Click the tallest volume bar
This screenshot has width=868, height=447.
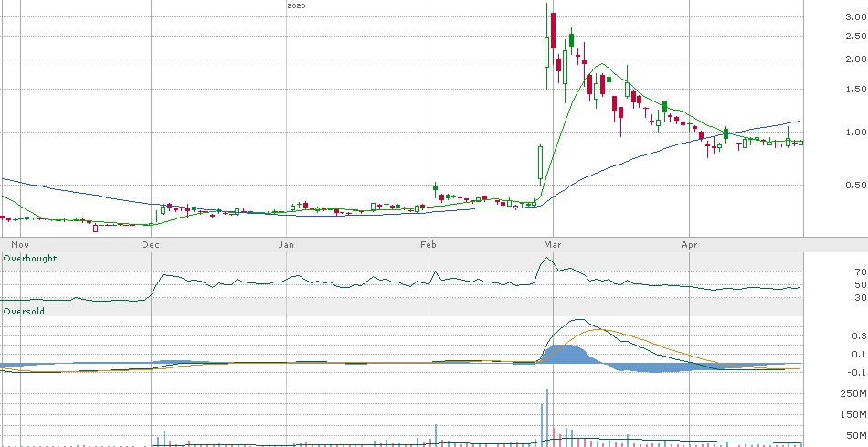tap(547, 418)
